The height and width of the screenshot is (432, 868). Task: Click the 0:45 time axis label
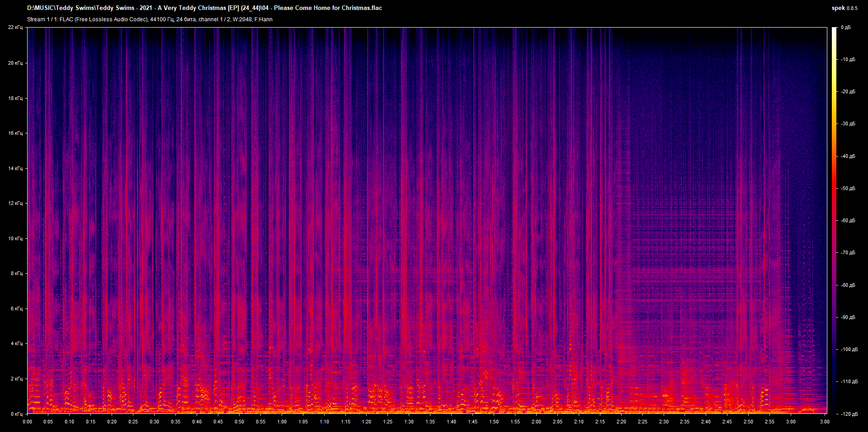[x=218, y=422]
